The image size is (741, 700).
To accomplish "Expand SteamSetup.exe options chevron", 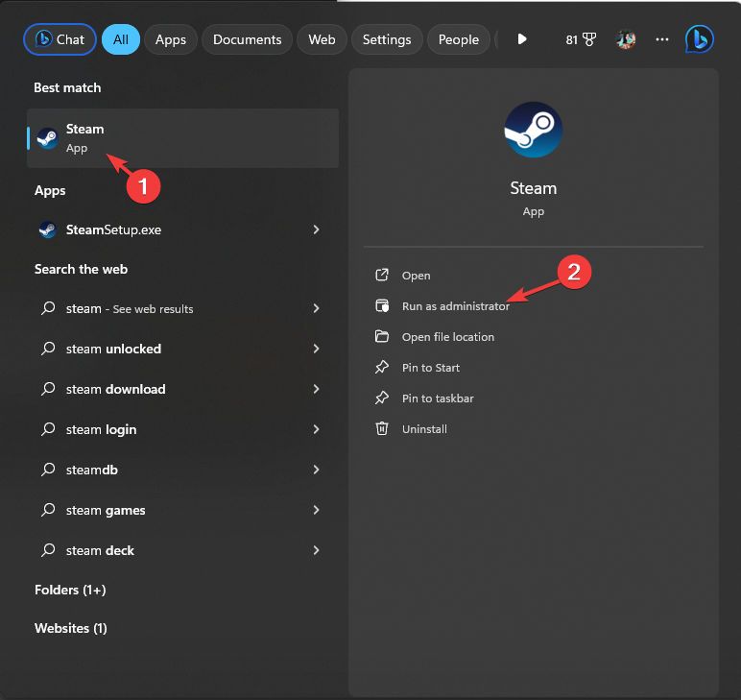I will tap(316, 229).
